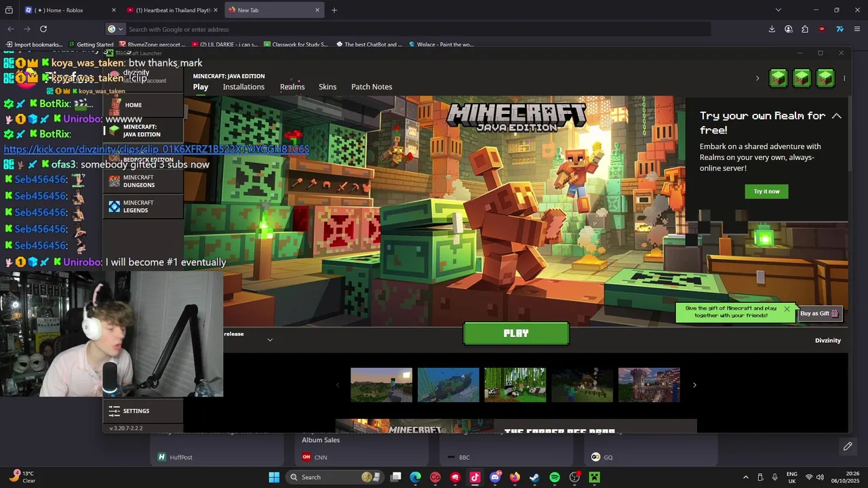The image size is (868, 488).
Task: Click the Try it now button
Action: (766, 191)
